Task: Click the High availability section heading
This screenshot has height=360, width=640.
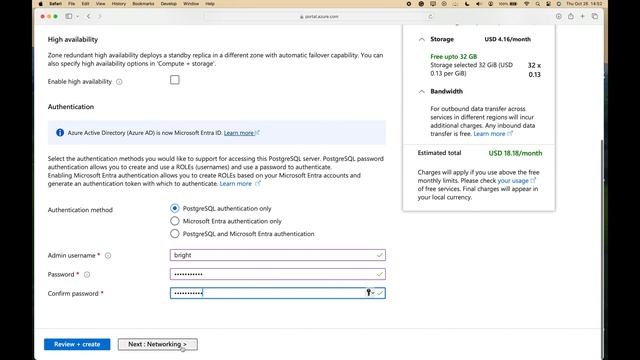Action: pos(73,40)
